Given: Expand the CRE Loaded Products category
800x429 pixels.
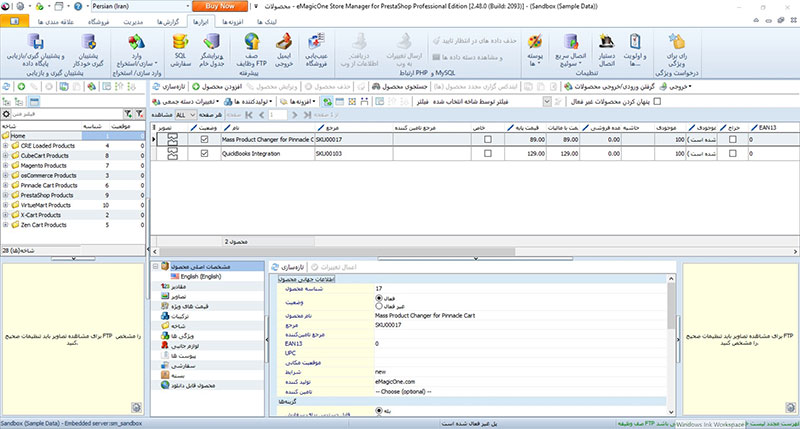Looking at the screenshot, I should [6, 146].
